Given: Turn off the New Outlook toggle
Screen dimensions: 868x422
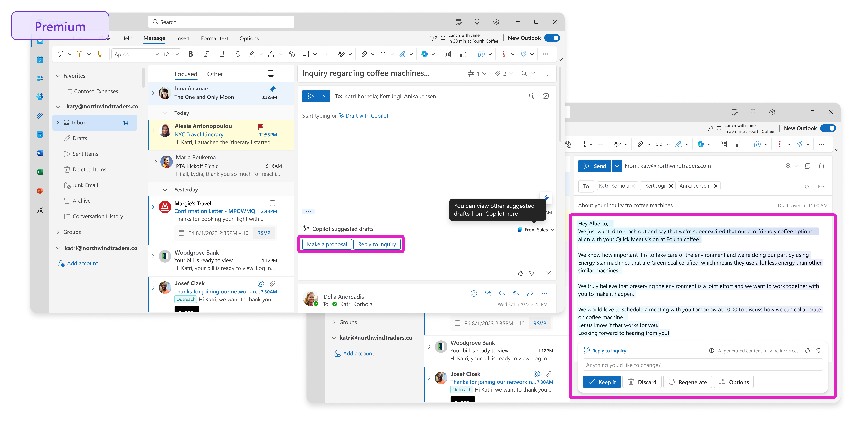Looking at the screenshot, I should [552, 38].
